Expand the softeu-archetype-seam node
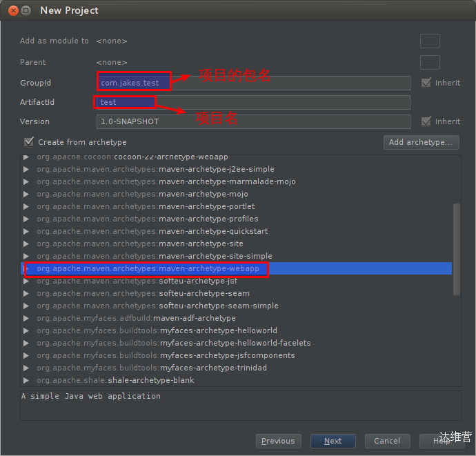Screen dimensions: 476x456 tap(26, 294)
